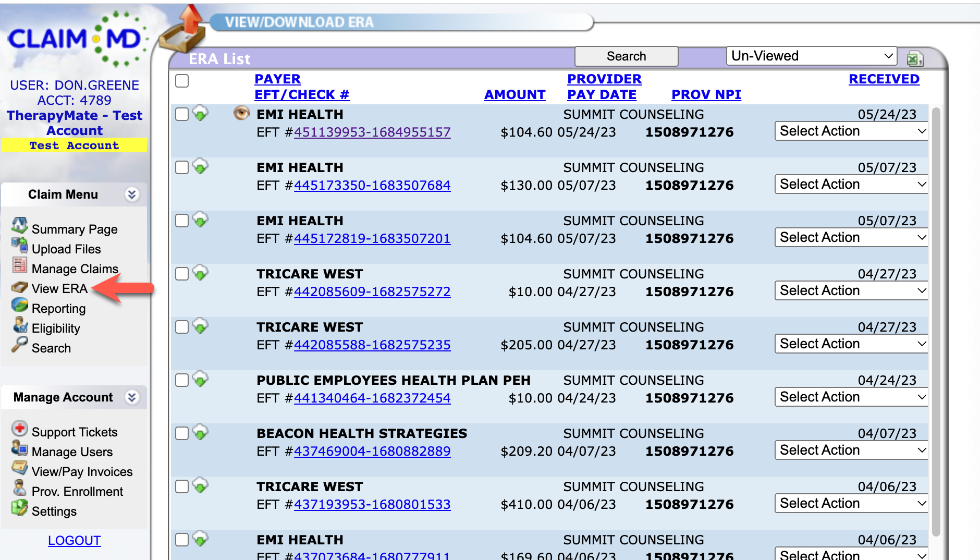This screenshot has width=980, height=560.
Task: Sort the list by the RECEIVED column
Action: pos(884,79)
